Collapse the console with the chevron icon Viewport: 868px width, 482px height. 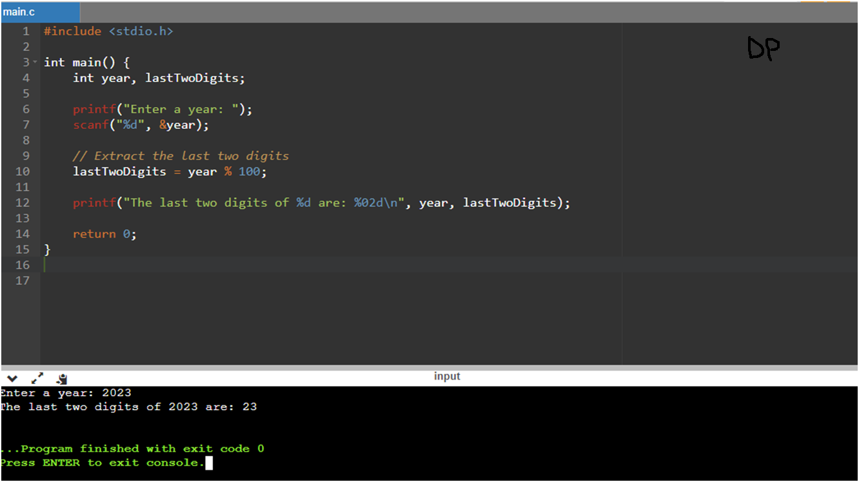coord(12,378)
